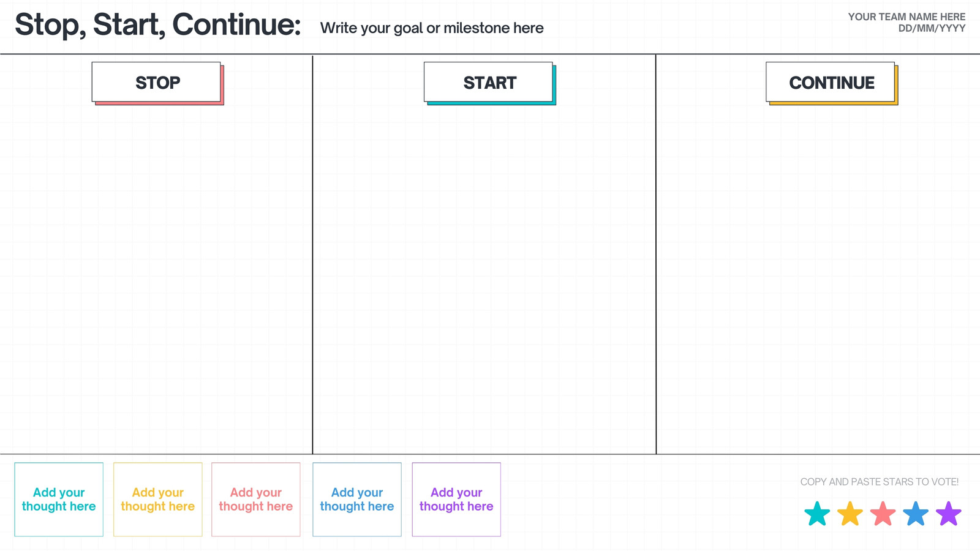Select the teal 'Add your thought here' note
The image size is (980, 551).
59,500
